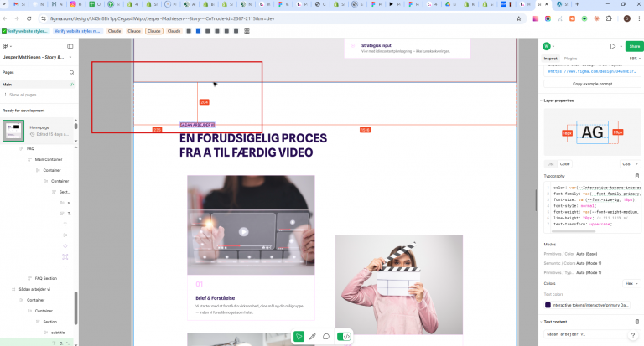The width and height of the screenshot is (644, 346).
Task: Open the CSS language dropdown
Action: click(x=630, y=163)
